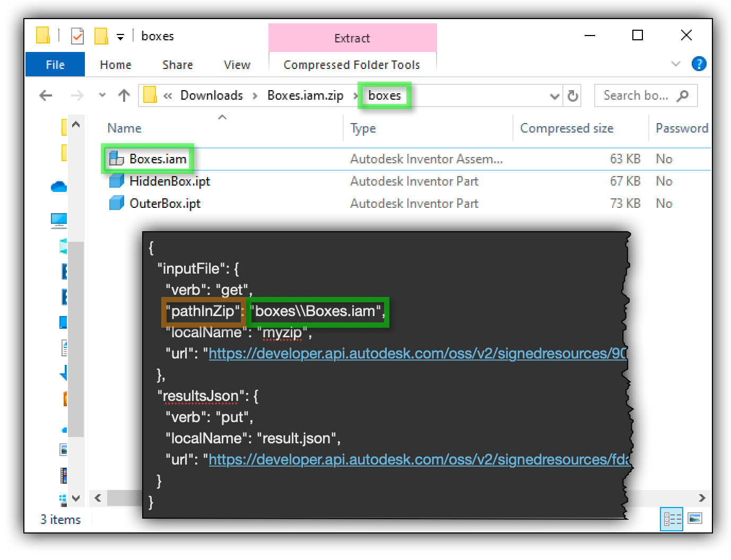Expand the hidden path chevrons before Downloads
This screenshot has height=560, width=731.
click(168, 96)
